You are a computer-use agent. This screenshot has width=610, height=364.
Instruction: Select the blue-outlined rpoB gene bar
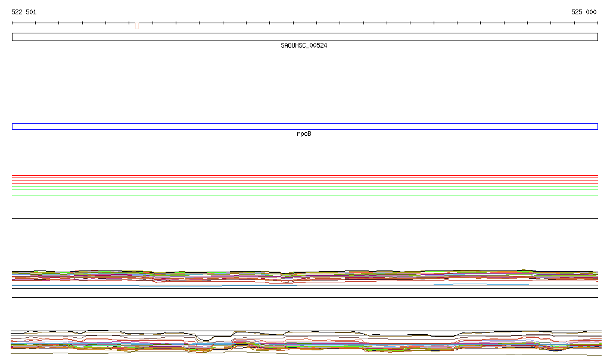(304, 126)
